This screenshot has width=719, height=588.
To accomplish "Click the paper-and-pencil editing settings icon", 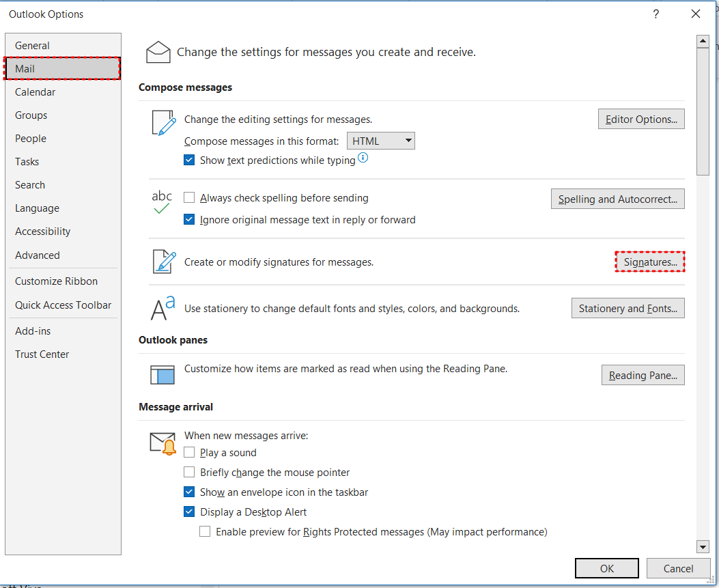I will coord(164,123).
